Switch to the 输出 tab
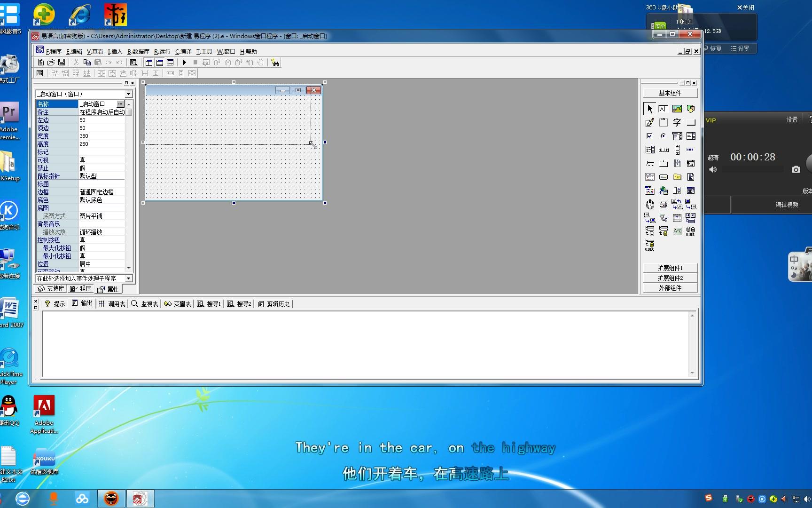 pyautogui.click(x=82, y=304)
